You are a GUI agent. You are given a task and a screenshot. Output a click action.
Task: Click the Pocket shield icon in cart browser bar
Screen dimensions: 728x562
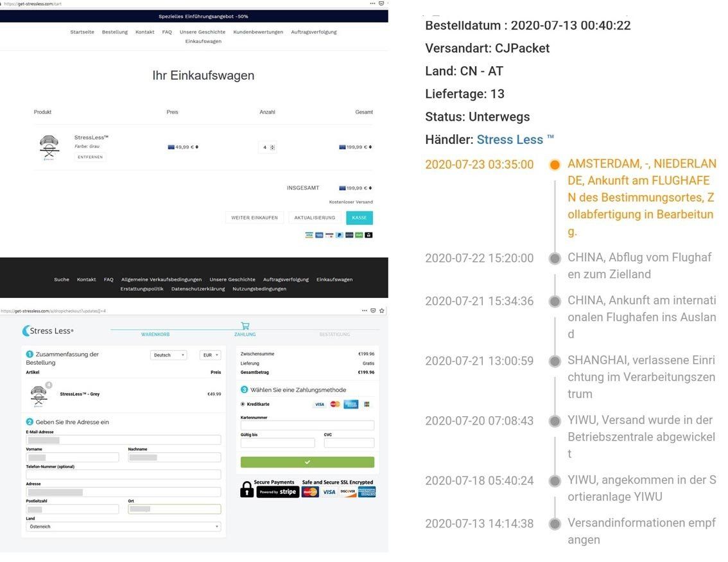click(x=381, y=3)
